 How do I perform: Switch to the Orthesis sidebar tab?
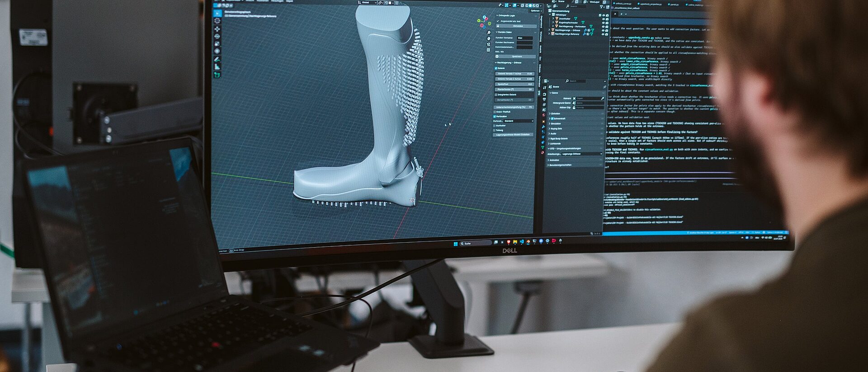pyautogui.click(x=540, y=69)
